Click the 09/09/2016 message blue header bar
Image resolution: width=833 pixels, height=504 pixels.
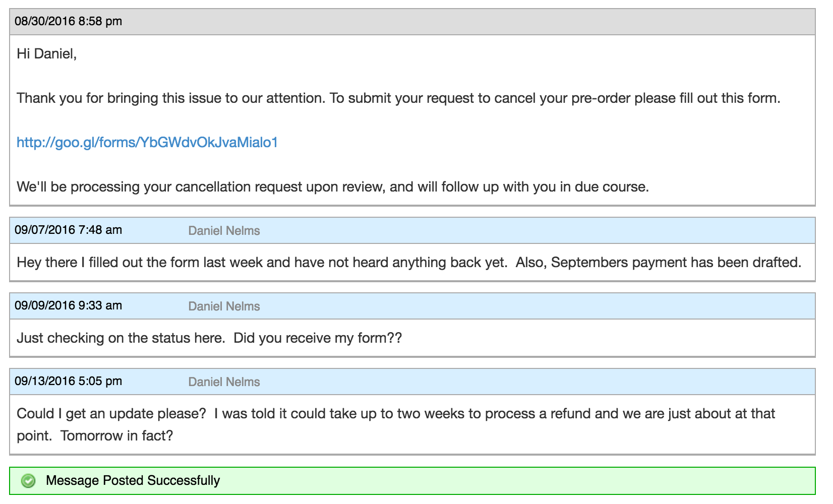(x=412, y=306)
